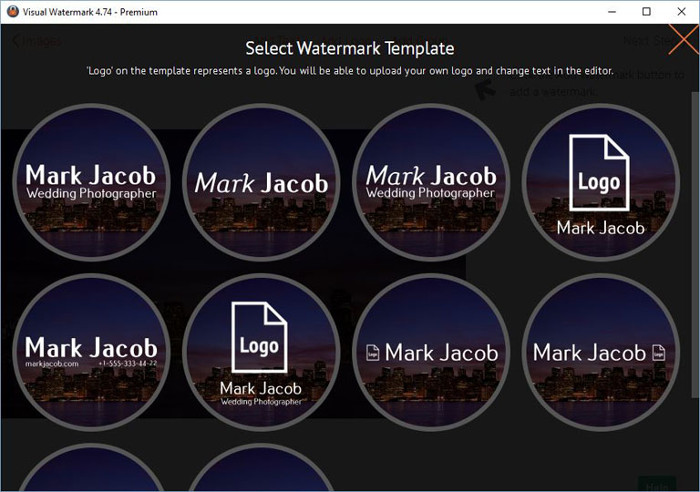Click the Select Watermark Template heading
The width and height of the screenshot is (700, 492).
pos(350,48)
